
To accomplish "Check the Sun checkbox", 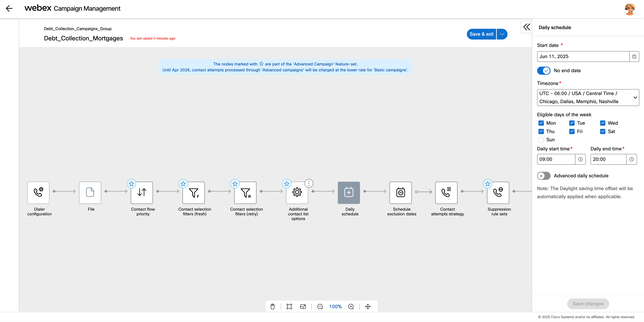I will [x=541, y=140].
